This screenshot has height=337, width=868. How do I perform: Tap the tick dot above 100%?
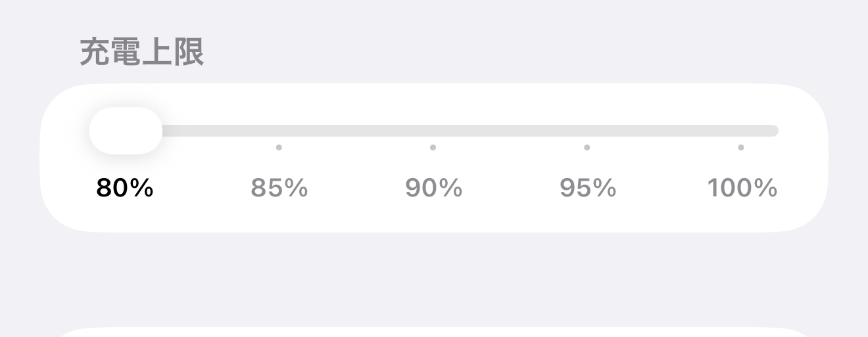click(741, 148)
